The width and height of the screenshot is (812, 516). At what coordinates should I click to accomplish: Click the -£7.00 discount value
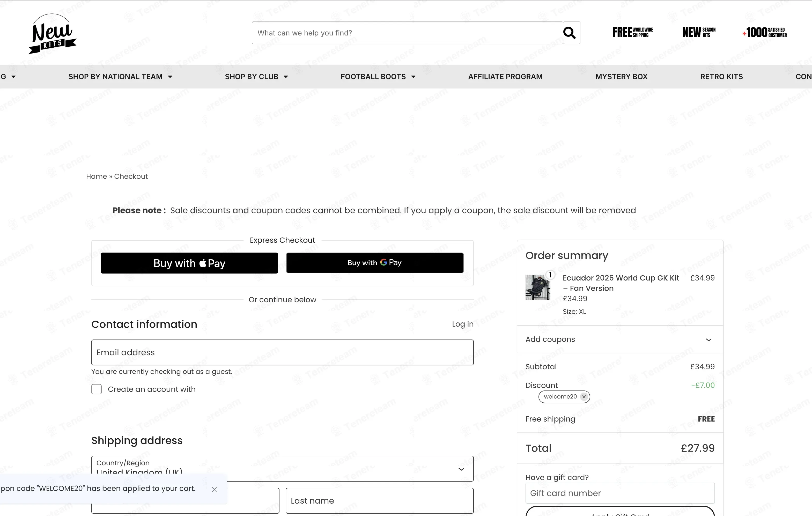[x=703, y=385]
